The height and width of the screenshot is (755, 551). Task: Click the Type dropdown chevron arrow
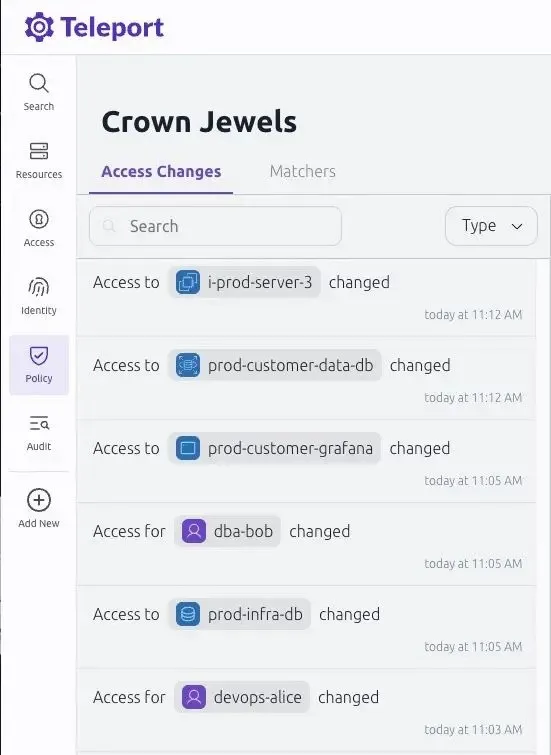pyautogui.click(x=517, y=226)
